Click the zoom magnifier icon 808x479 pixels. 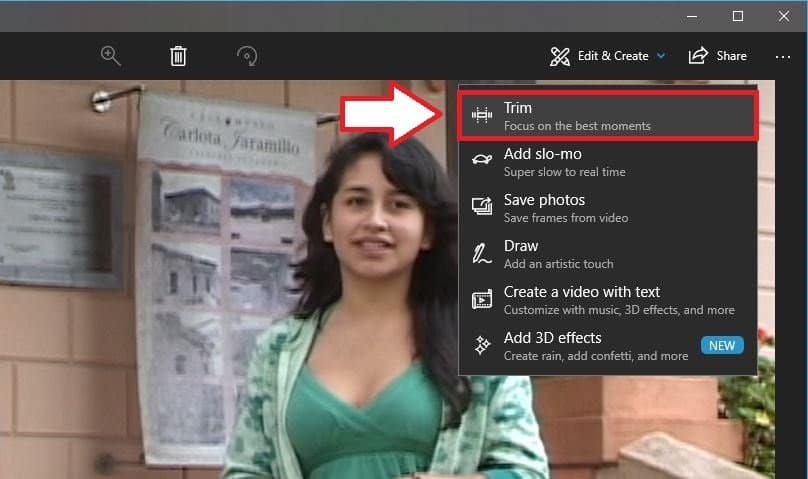(111, 56)
